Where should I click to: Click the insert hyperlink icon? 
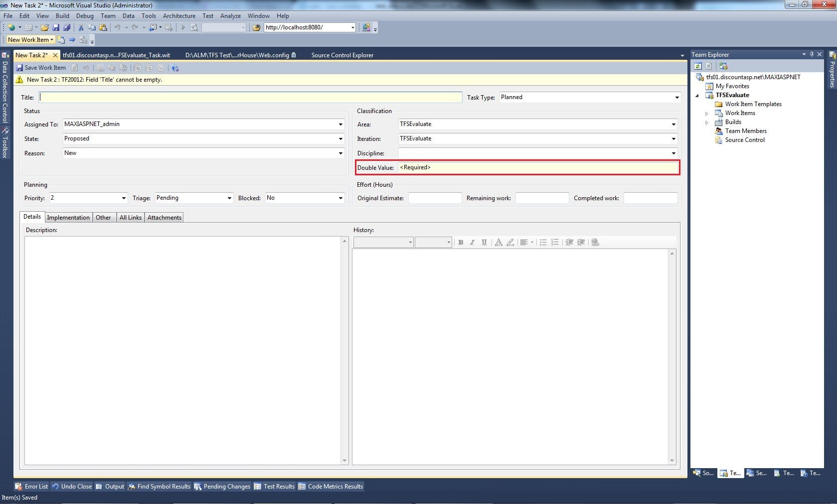pos(595,242)
